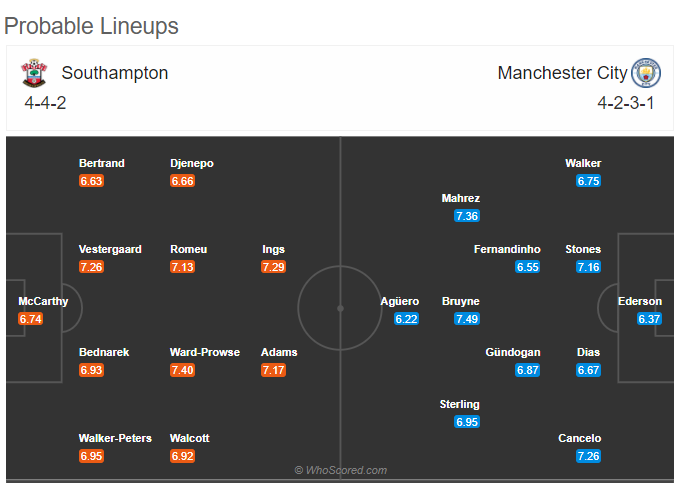Select the Fernandinho player name

pos(507,250)
